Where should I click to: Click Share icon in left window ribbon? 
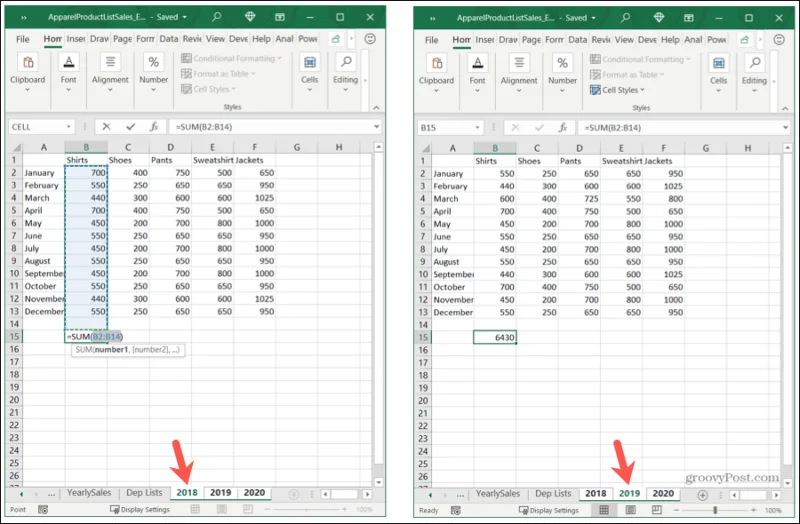pyautogui.click(x=336, y=39)
